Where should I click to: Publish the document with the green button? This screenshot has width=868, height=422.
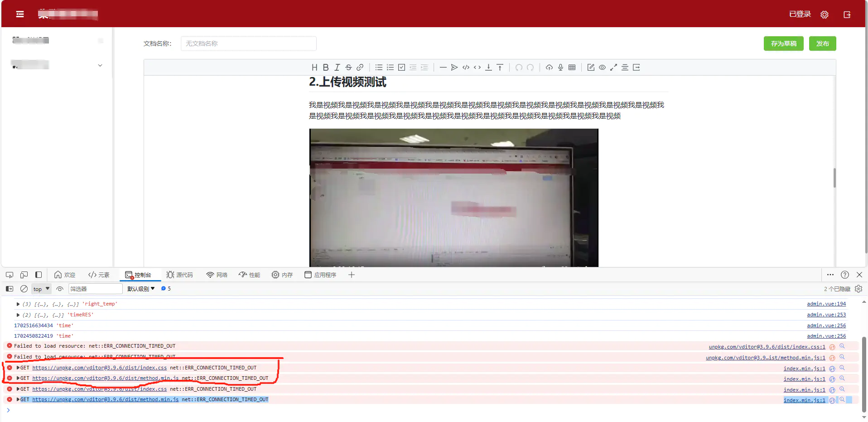[x=823, y=44]
